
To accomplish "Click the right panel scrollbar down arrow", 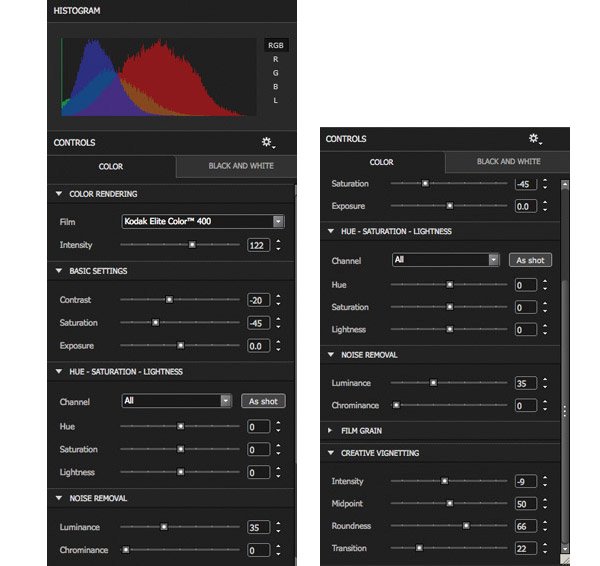I will (x=565, y=548).
